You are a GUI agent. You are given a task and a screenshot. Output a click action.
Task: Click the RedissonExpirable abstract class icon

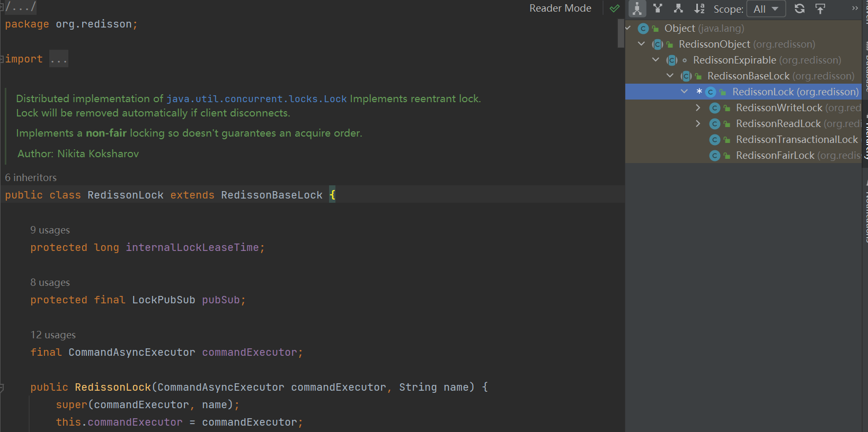tap(672, 60)
